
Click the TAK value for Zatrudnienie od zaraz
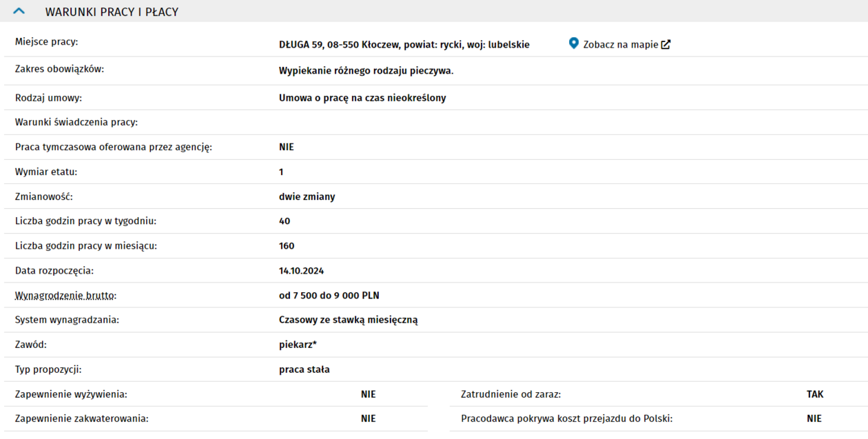click(815, 395)
